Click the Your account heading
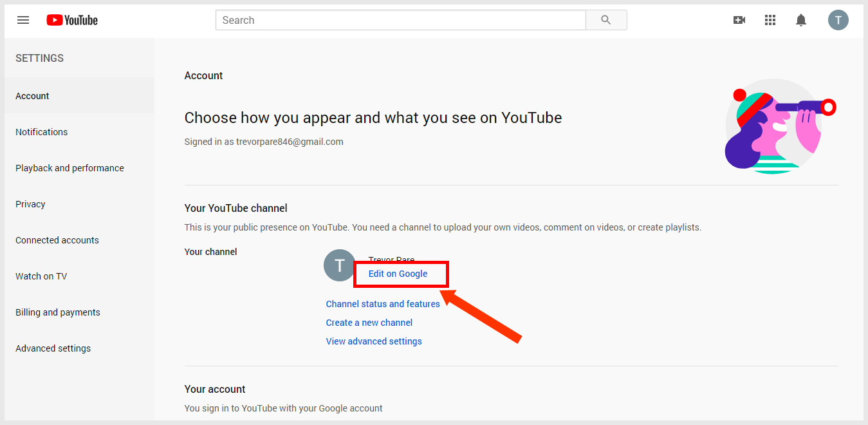868x425 pixels. (x=215, y=389)
